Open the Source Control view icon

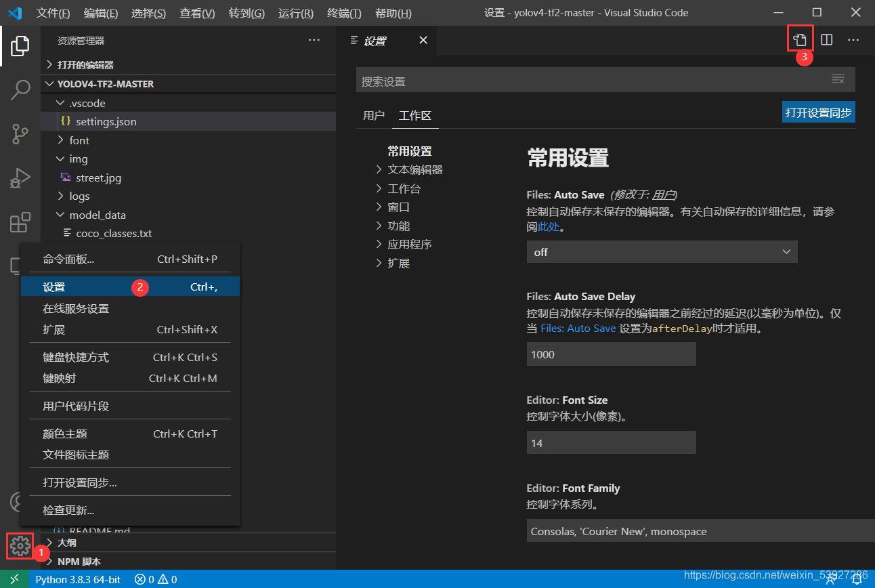(x=20, y=134)
